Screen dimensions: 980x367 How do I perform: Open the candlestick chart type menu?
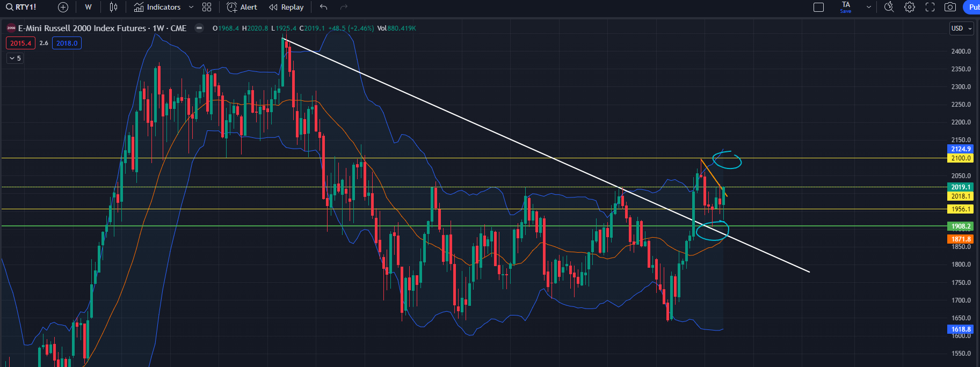pyautogui.click(x=113, y=7)
